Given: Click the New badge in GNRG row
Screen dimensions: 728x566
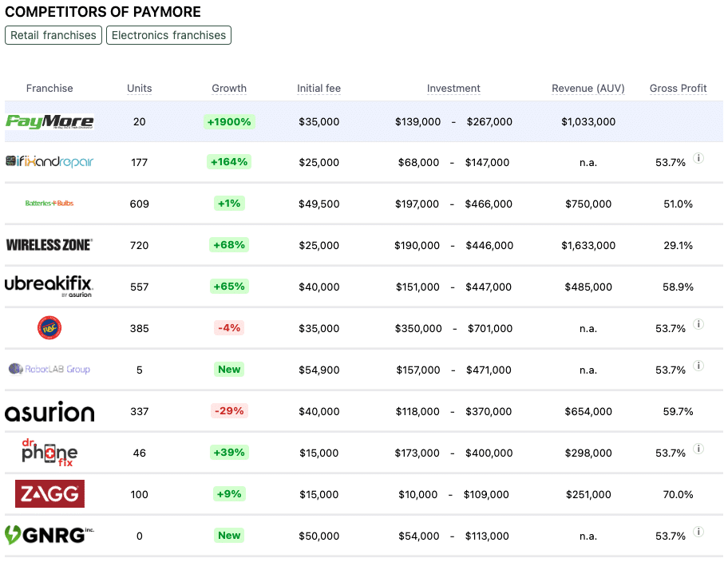Looking at the screenshot, I should click(229, 535).
